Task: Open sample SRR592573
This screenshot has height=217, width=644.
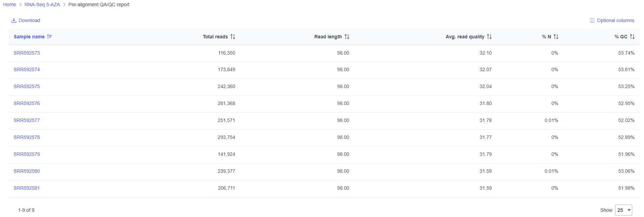Action: tap(27, 53)
